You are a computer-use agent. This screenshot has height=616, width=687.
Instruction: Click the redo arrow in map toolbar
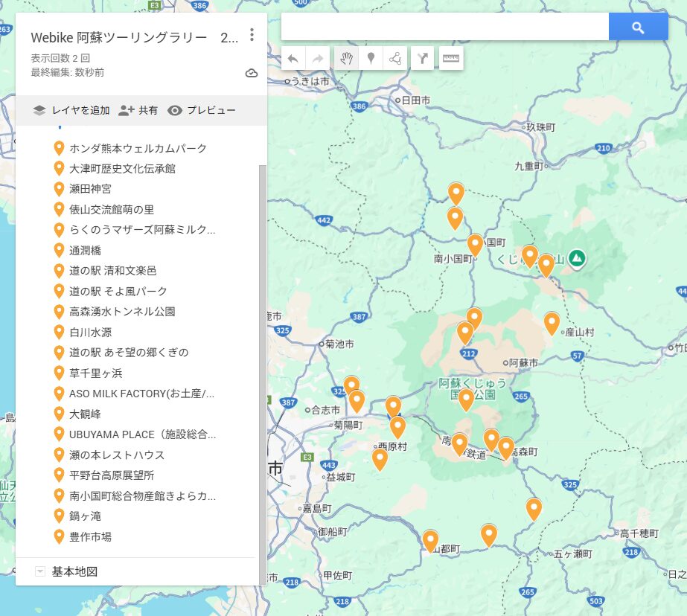pyautogui.click(x=318, y=58)
